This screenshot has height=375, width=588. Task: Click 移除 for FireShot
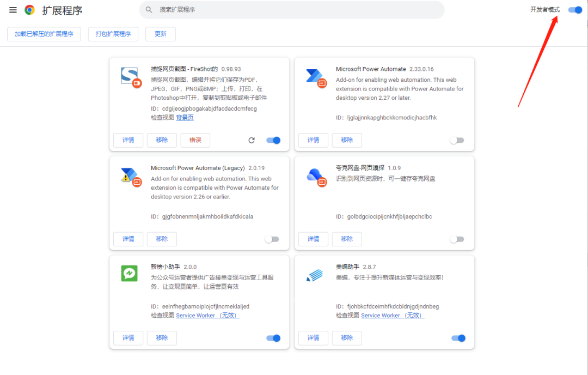click(162, 140)
